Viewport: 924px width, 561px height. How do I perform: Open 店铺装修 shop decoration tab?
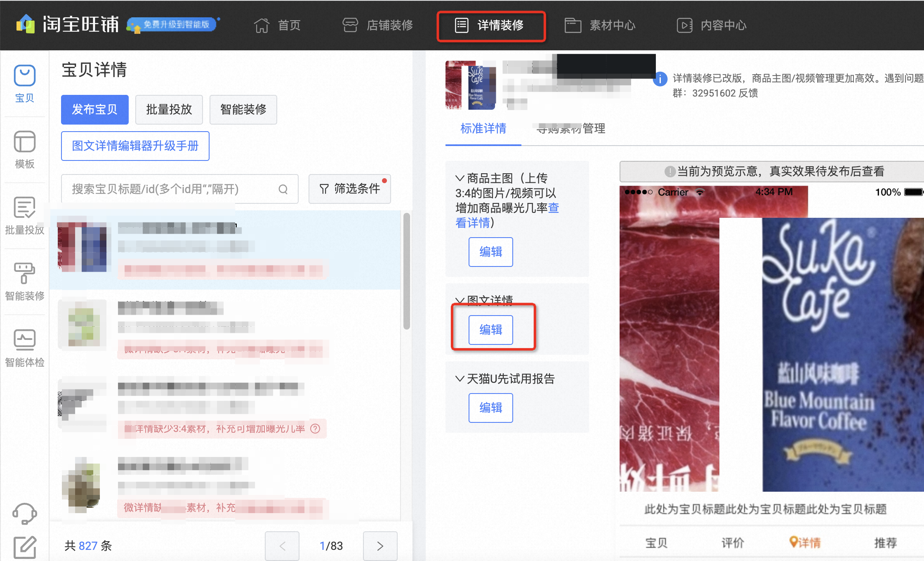[x=377, y=25]
